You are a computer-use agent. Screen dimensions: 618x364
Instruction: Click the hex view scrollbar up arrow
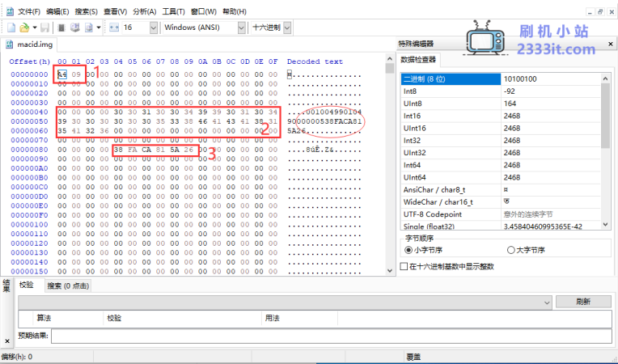click(x=390, y=59)
